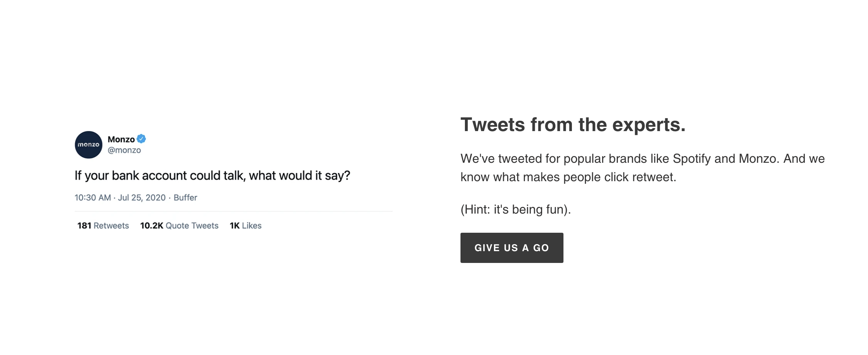This screenshot has height=355, width=868.
Task: Open the @monzo handle link
Action: (124, 150)
